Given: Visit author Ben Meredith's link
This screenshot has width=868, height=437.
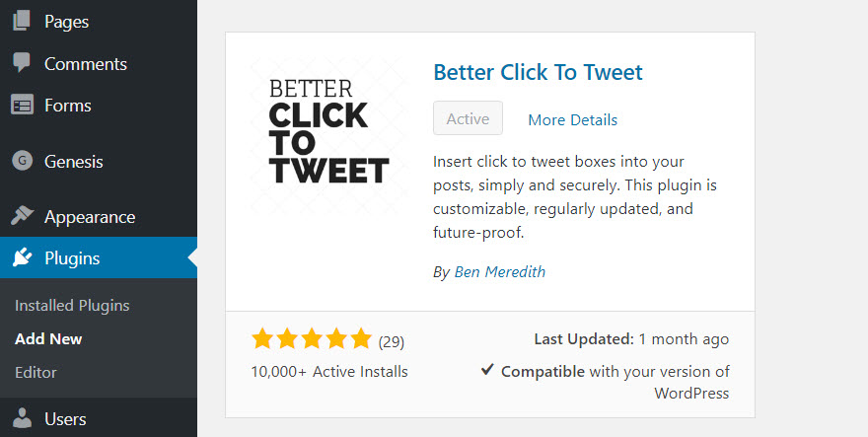Looking at the screenshot, I should [x=499, y=271].
